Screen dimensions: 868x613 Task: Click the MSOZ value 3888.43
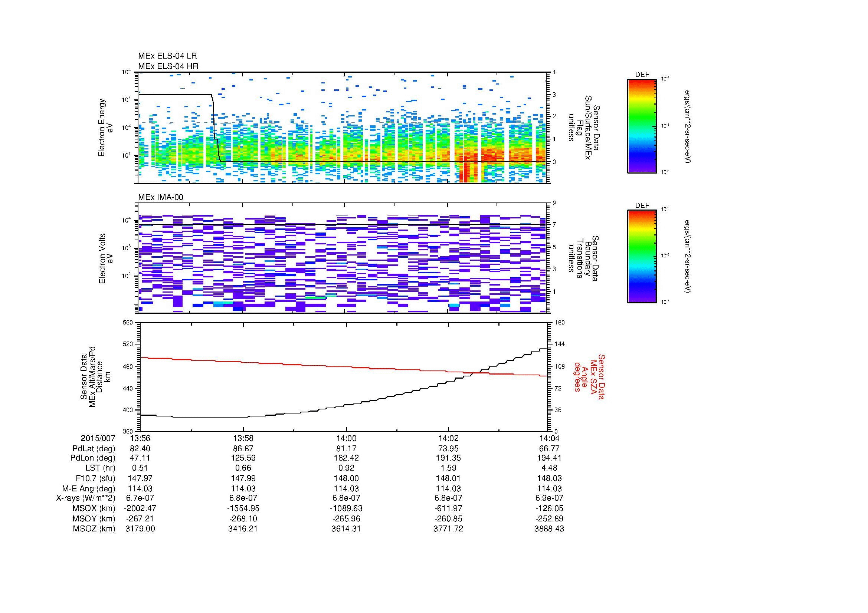pyautogui.click(x=549, y=529)
